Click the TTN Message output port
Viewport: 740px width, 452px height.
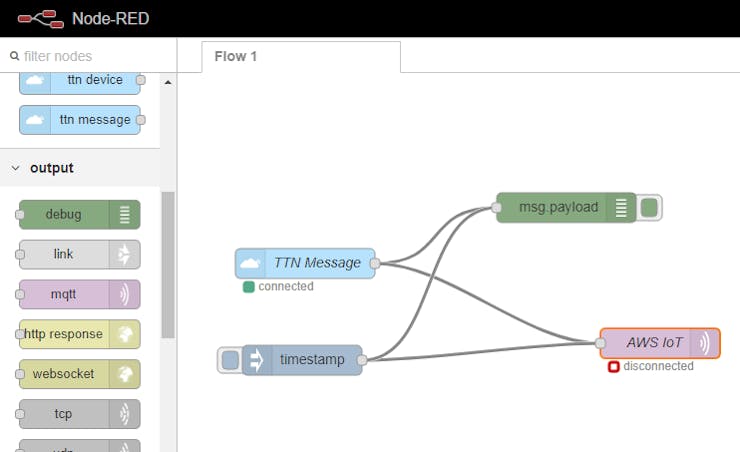[375, 263]
